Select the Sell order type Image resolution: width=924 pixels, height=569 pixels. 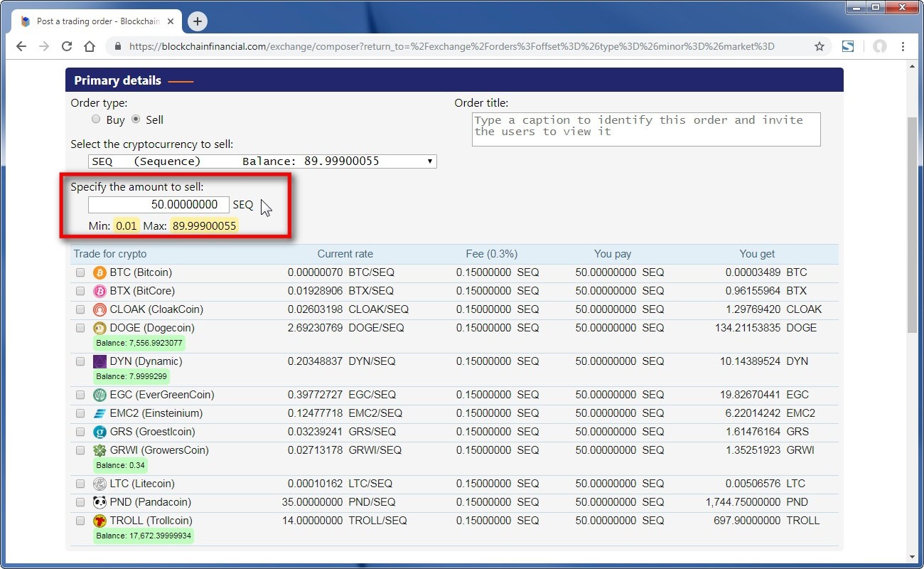(x=136, y=119)
